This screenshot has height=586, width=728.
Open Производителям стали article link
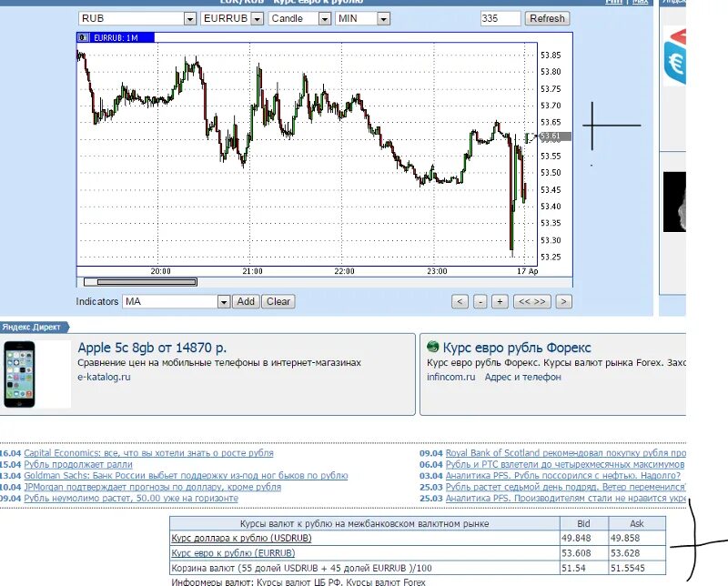[565, 499]
